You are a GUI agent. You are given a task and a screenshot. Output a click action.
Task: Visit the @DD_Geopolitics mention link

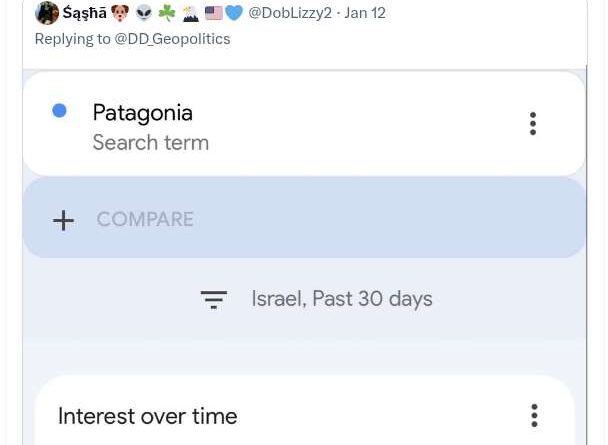[x=172, y=39]
